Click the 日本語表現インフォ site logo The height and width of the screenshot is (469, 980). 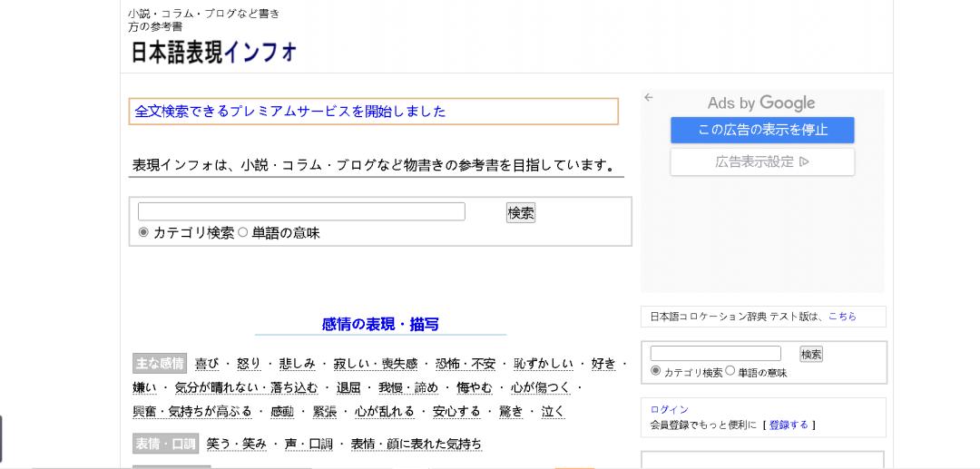click(x=214, y=53)
